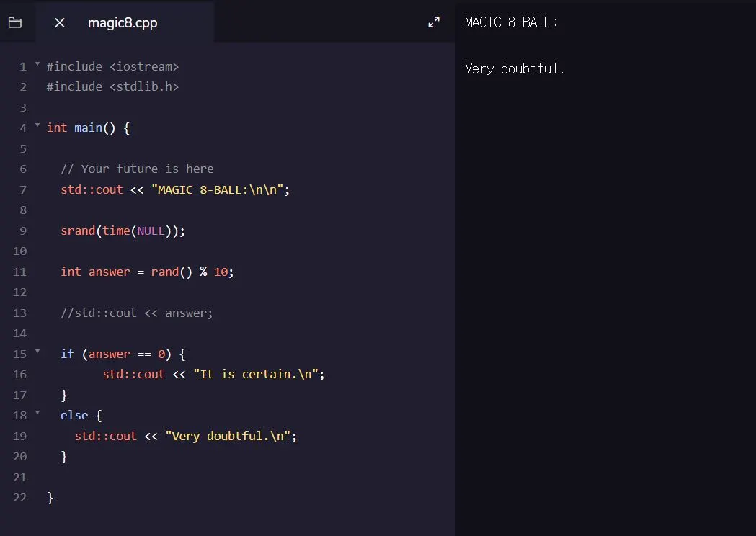Click line number 22 in gutter

click(x=19, y=497)
